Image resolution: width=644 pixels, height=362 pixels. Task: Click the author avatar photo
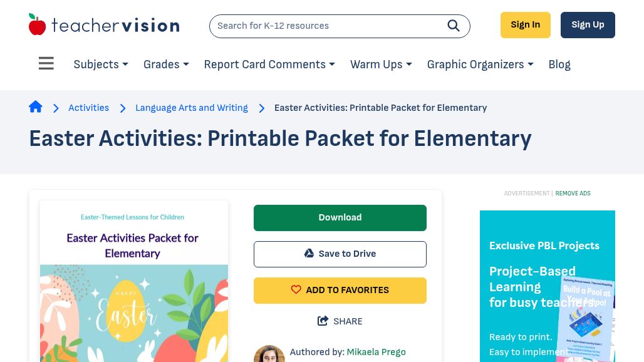point(269,354)
